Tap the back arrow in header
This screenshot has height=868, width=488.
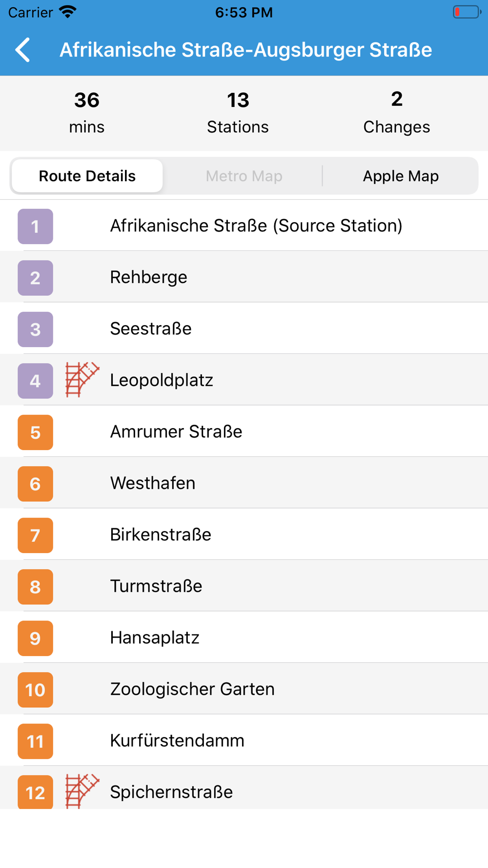point(23,50)
